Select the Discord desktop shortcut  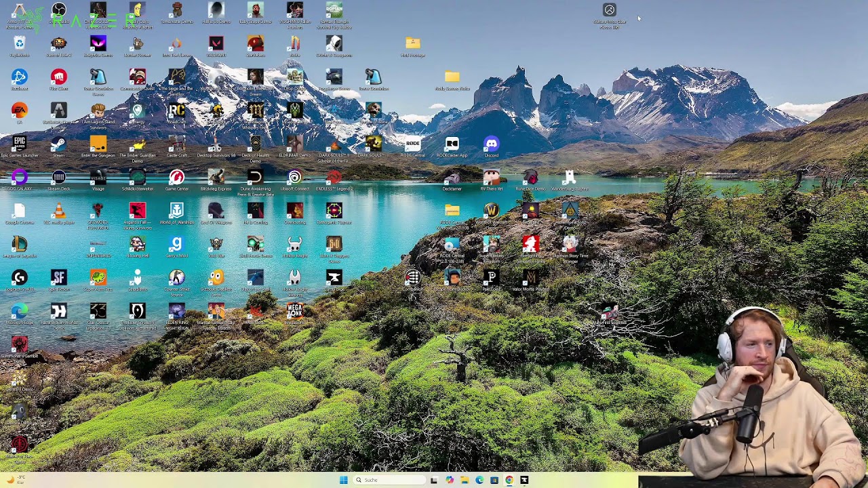pyautogui.click(x=492, y=143)
